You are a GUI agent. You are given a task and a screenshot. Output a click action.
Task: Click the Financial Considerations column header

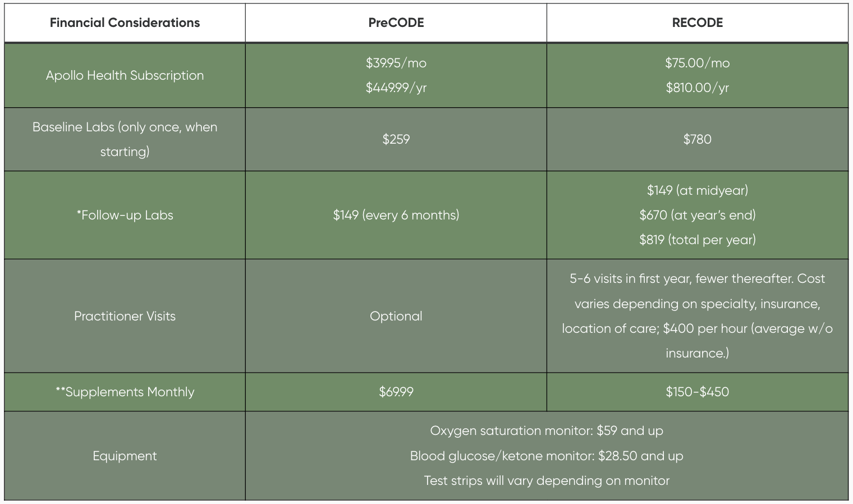tap(125, 23)
